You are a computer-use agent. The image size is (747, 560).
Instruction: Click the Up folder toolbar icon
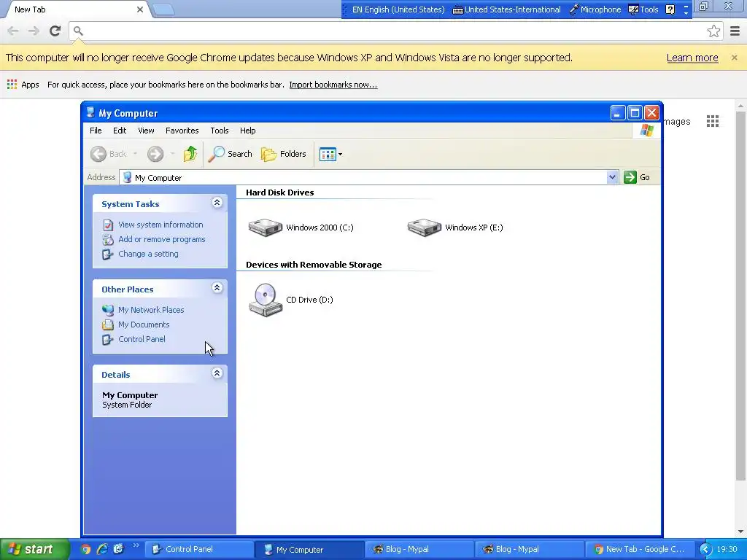[190, 154]
